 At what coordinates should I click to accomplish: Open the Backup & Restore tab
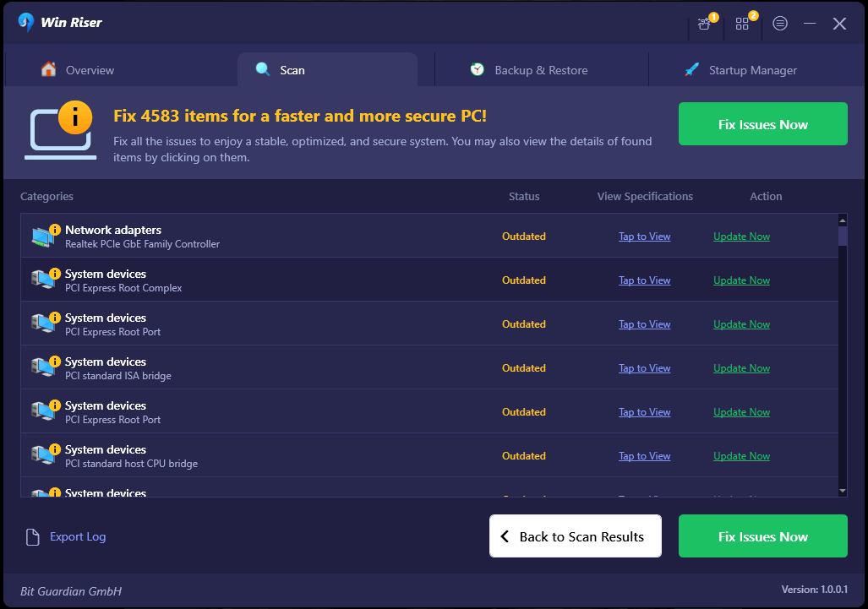pos(529,70)
